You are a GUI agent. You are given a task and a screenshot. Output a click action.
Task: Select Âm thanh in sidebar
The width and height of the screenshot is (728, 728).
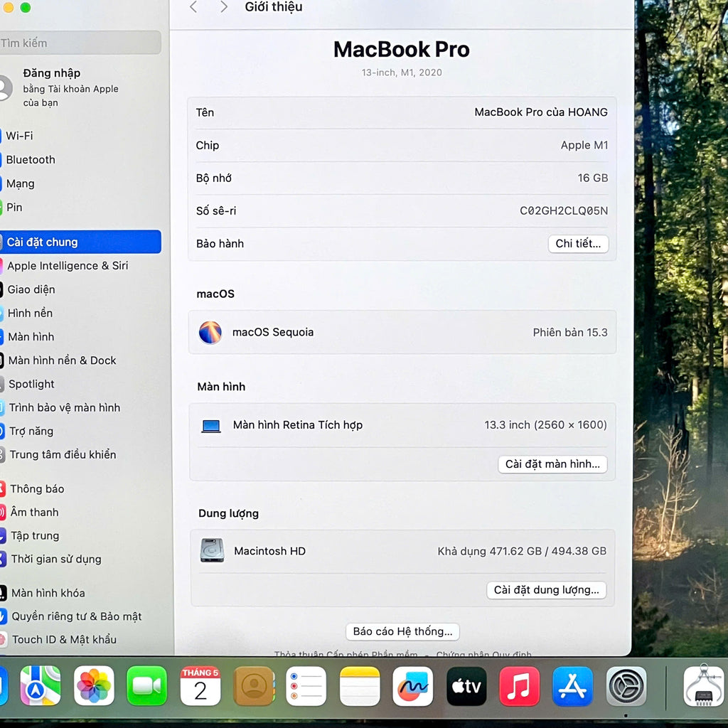point(80,512)
